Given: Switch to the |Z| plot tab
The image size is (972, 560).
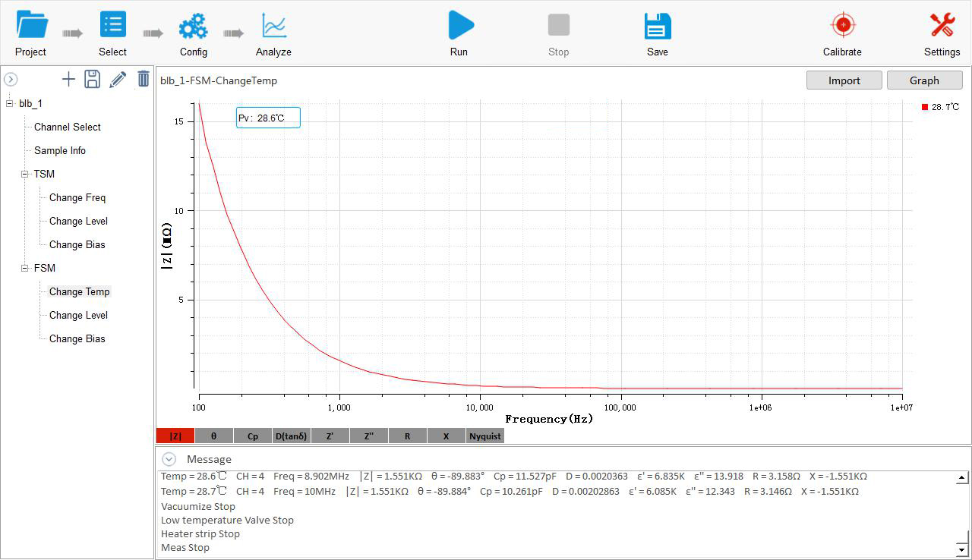Looking at the screenshot, I should tap(175, 436).
